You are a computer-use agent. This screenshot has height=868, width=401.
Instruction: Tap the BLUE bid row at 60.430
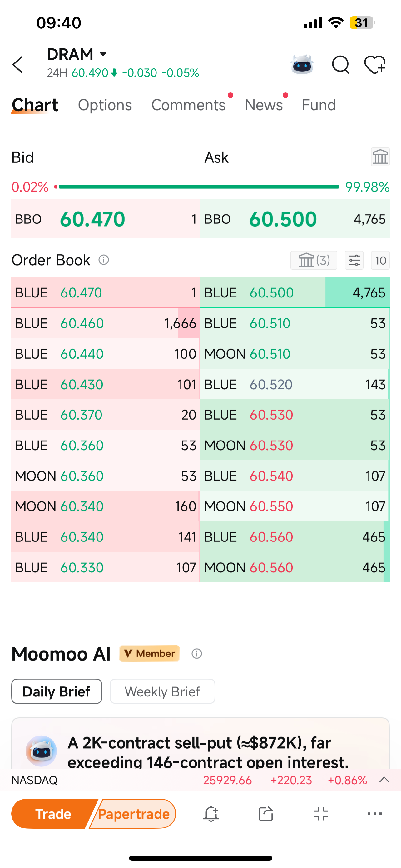point(106,384)
